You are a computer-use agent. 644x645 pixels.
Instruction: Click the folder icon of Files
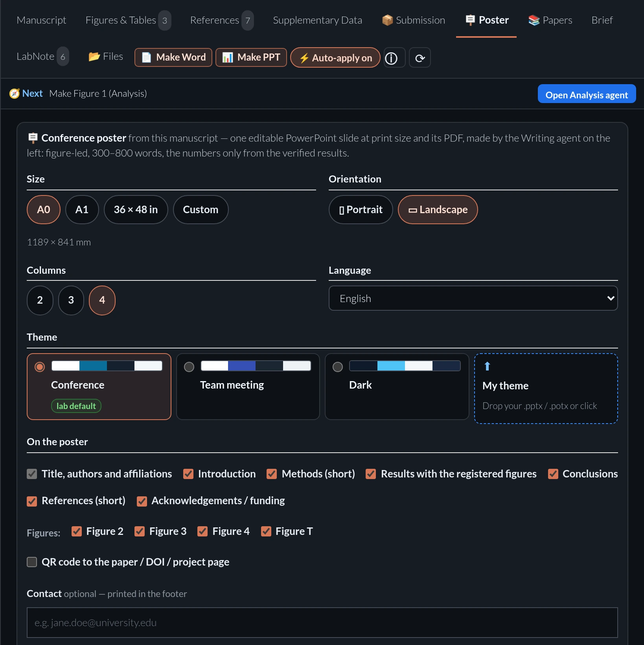[94, 57]
